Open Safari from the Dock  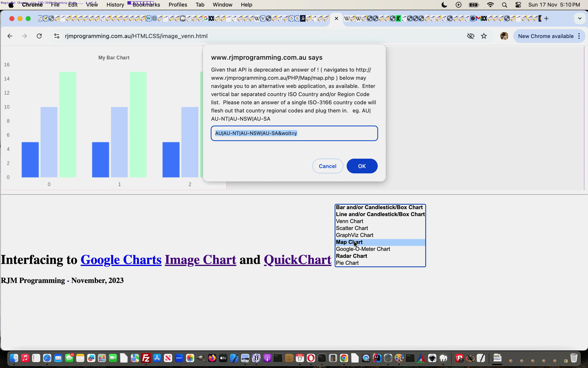47,358
